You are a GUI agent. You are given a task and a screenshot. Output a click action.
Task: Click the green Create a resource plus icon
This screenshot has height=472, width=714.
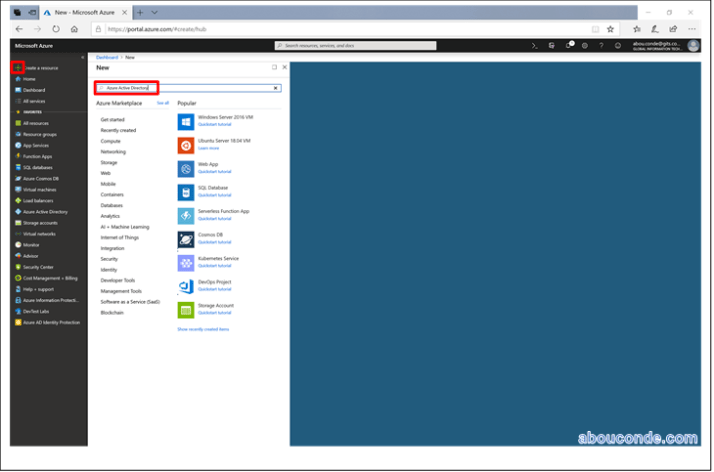[18, 67]
